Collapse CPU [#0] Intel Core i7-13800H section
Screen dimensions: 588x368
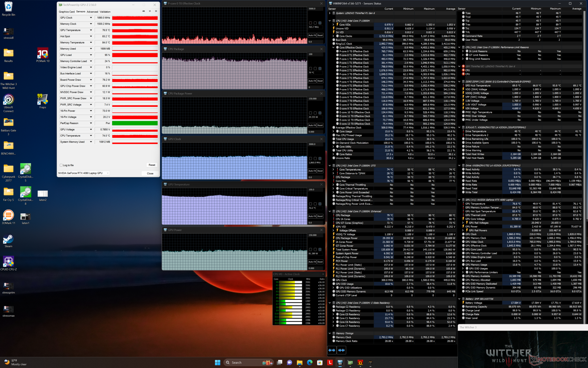[330, 21]
